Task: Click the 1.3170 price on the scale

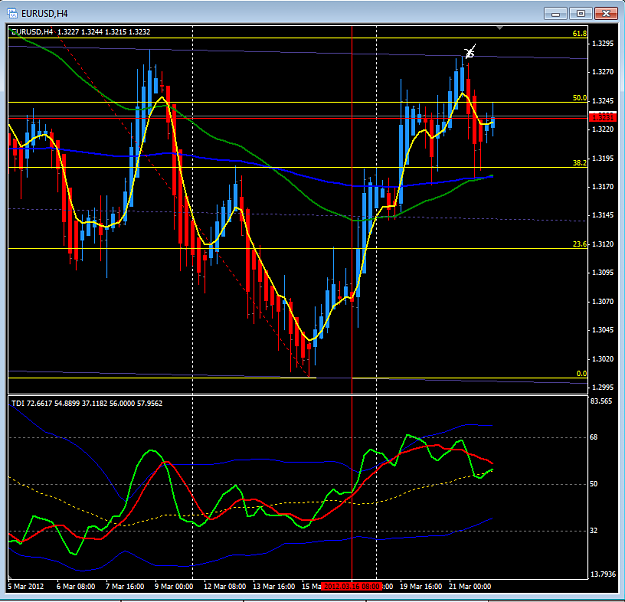Action: point(603,187)
